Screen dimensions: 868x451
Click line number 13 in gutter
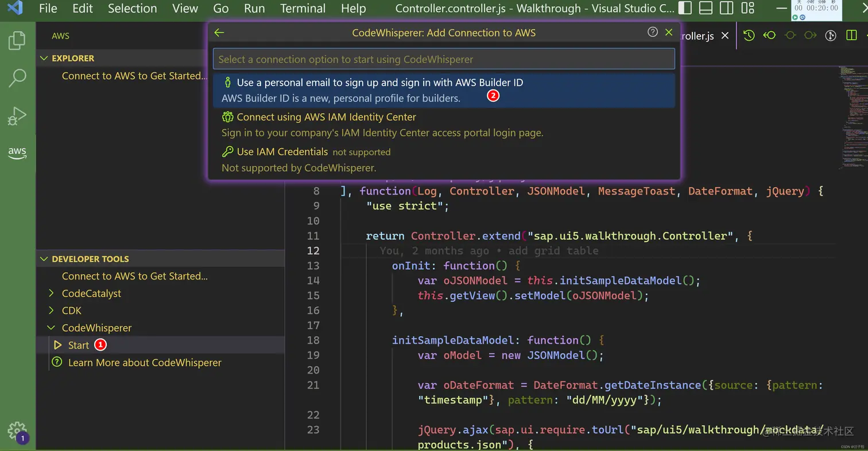313,266
